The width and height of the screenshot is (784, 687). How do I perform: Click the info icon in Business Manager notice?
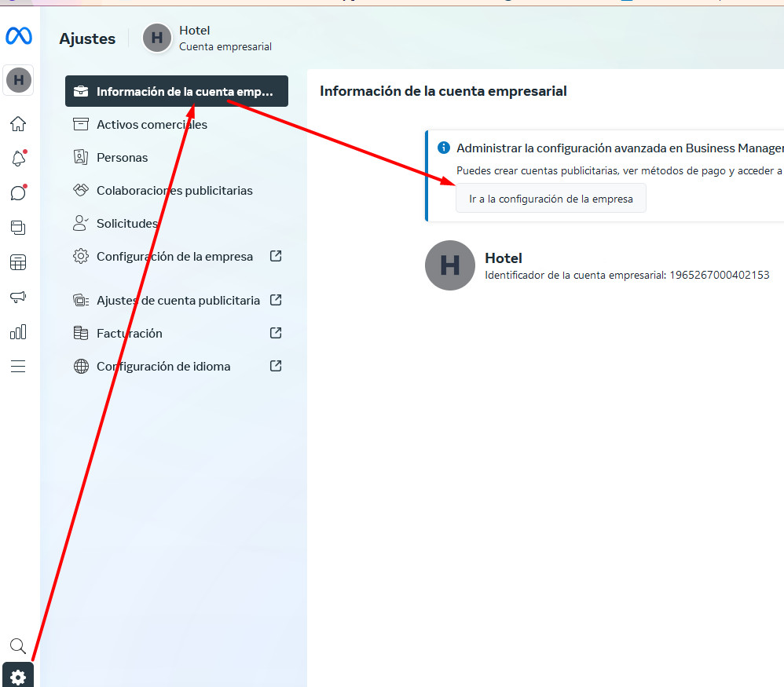444,148
